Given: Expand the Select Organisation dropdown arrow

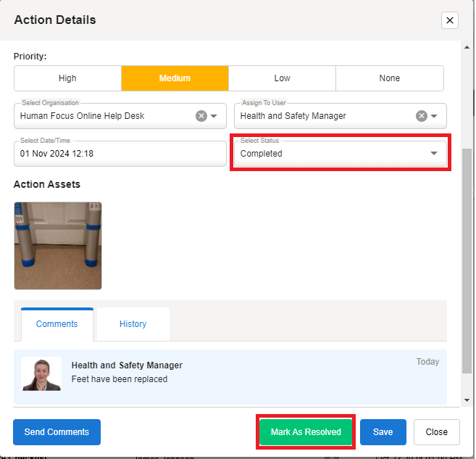Looking at the screenshot, I should pos(214,116).
